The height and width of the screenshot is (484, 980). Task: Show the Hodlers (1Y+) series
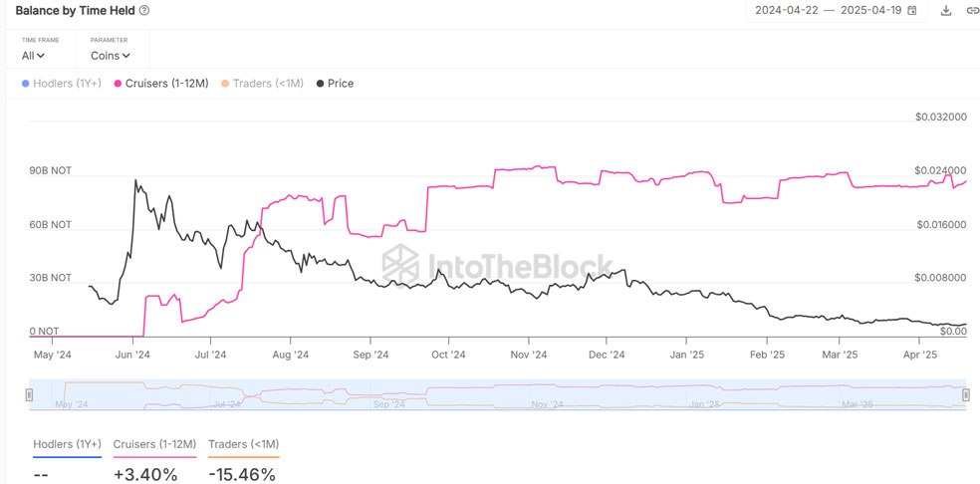(x=67, y=84)
